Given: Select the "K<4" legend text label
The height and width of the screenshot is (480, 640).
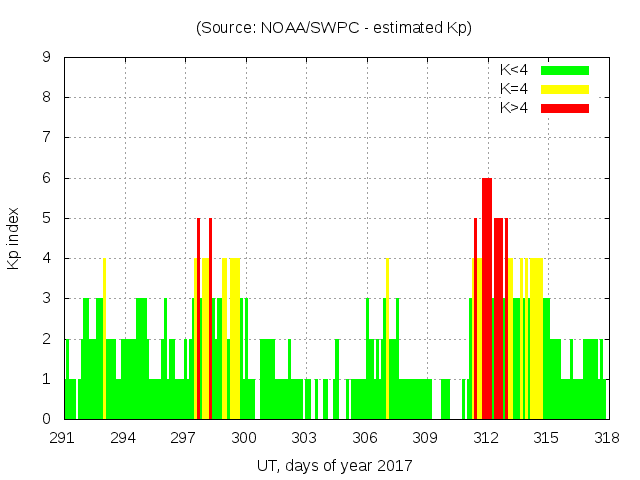Looking at the screenshot, I should coord(514,70).
